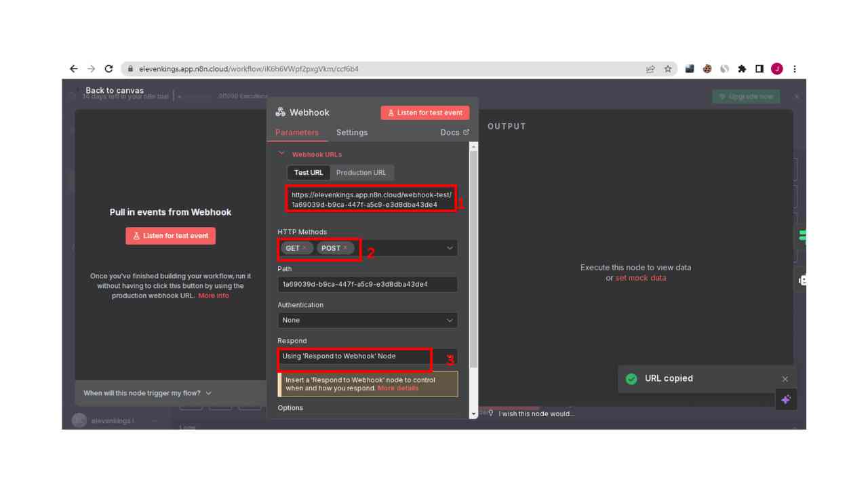Screen dimensions: 868x488
Task: Open the Authentication dropdown set to None
Action: pyautogui.click(x=367, y=320)
